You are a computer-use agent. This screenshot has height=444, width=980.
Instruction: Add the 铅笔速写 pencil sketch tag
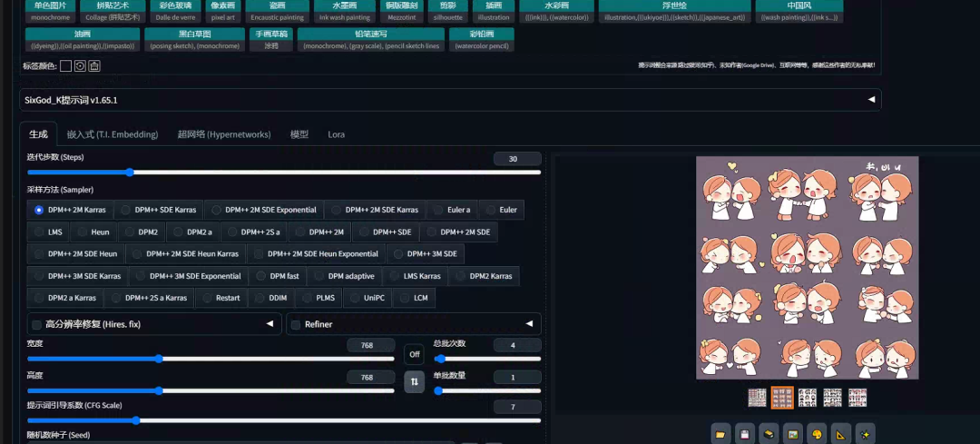point(370,39)
